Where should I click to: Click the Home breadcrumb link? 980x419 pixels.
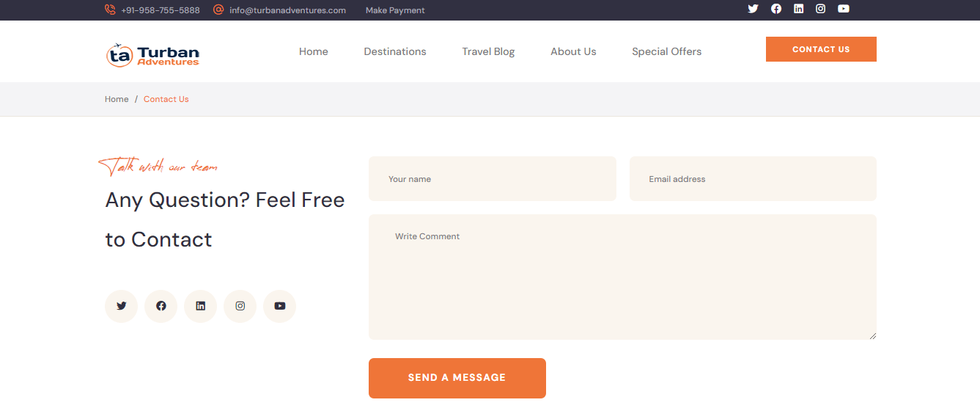coord(117,99)
